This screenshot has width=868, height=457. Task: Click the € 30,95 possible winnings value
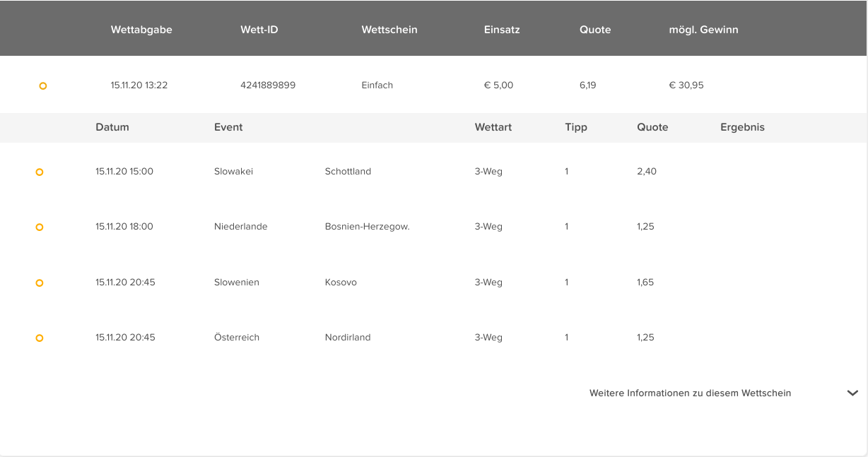coord(686,85)
